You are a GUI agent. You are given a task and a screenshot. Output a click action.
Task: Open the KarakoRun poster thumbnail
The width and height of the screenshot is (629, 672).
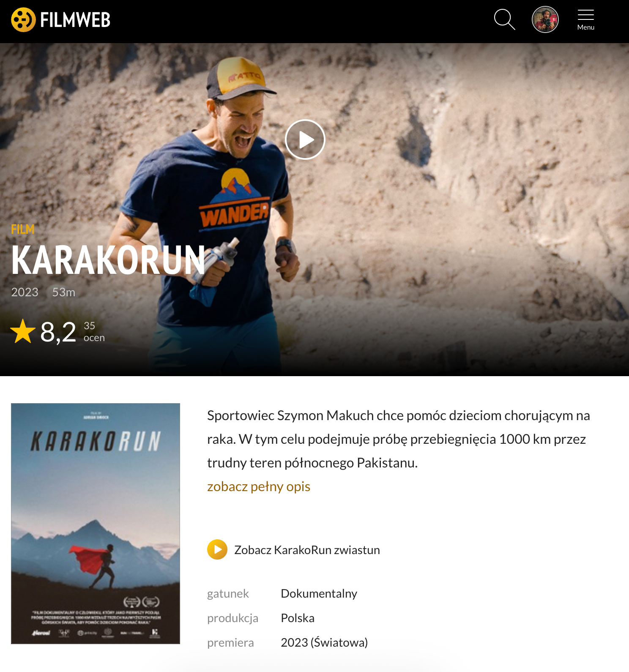96,524
